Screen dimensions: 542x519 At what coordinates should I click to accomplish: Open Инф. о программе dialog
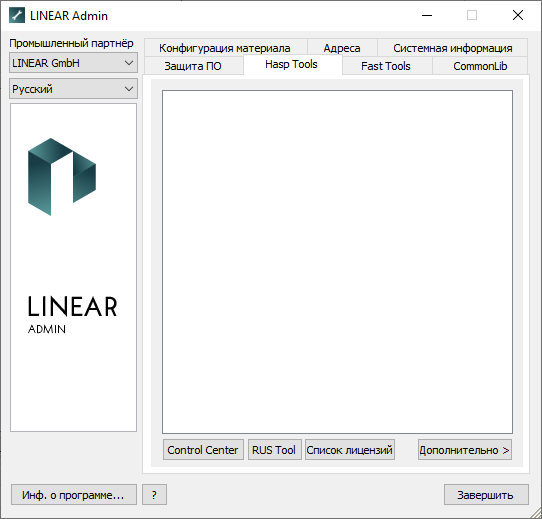(x=74, y=495)
